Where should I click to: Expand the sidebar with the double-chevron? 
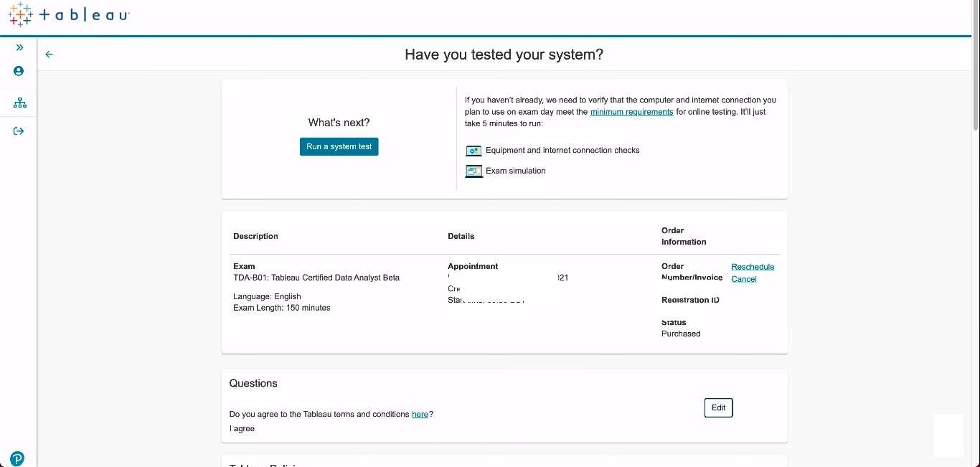(x=19, y=47)
